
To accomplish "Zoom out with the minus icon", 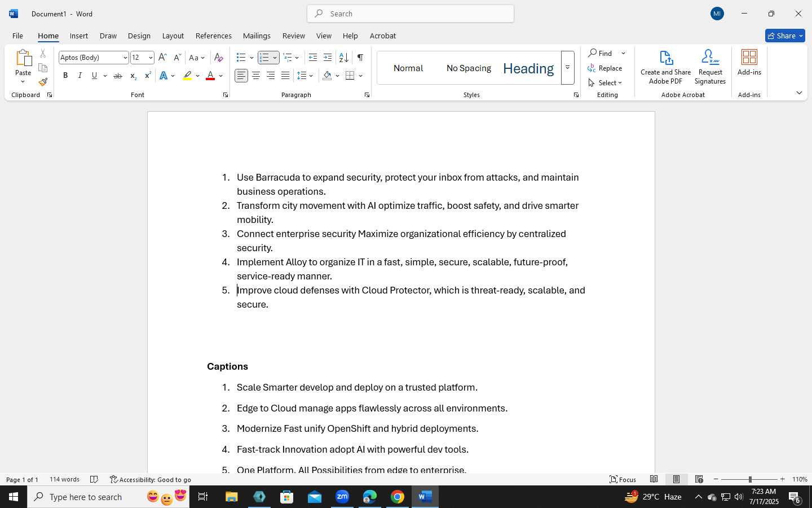I will [716, 479].
